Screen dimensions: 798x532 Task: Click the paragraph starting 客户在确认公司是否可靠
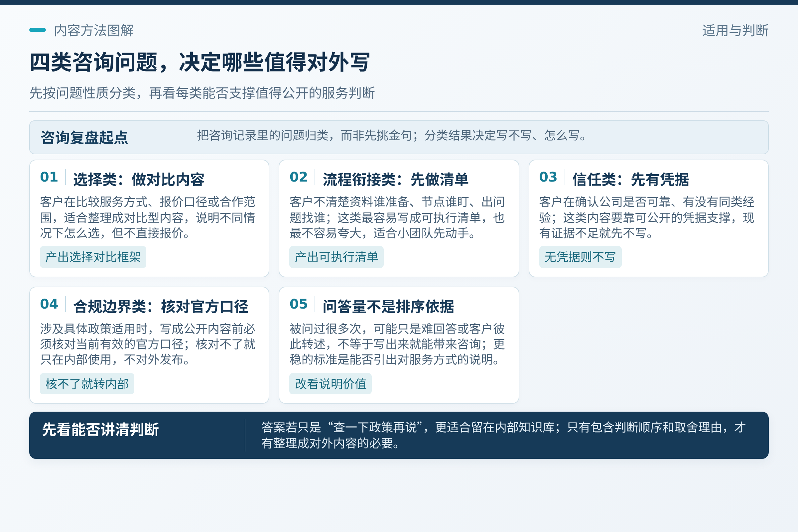pos(647,217)
